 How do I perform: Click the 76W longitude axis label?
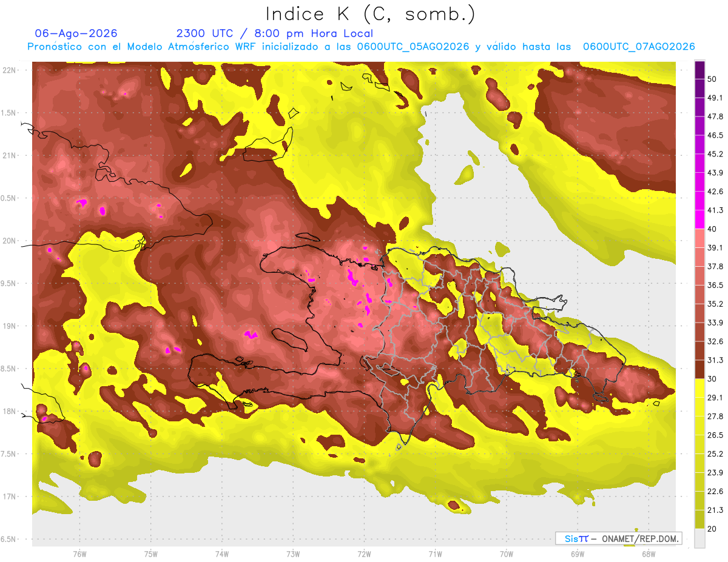pyautogui.click(x=79, y=554)
